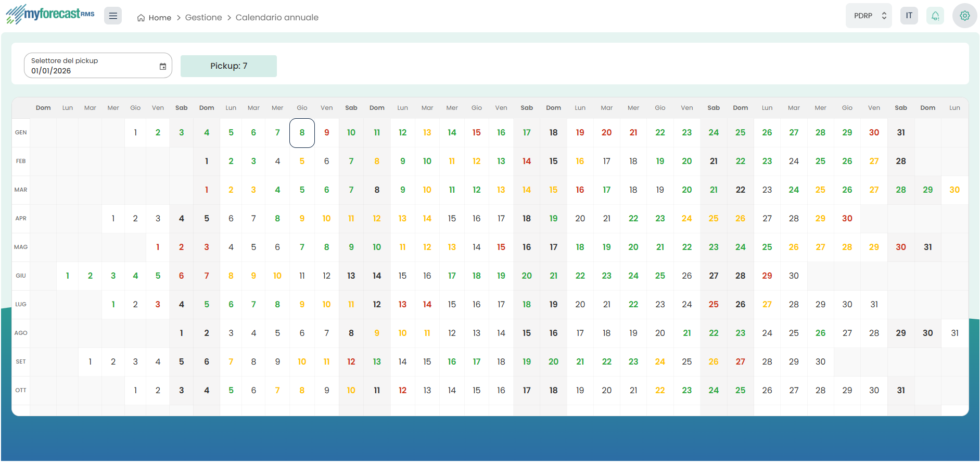980x462 pixels.
Task: Click the SET month row label
Action: point(21,362)
